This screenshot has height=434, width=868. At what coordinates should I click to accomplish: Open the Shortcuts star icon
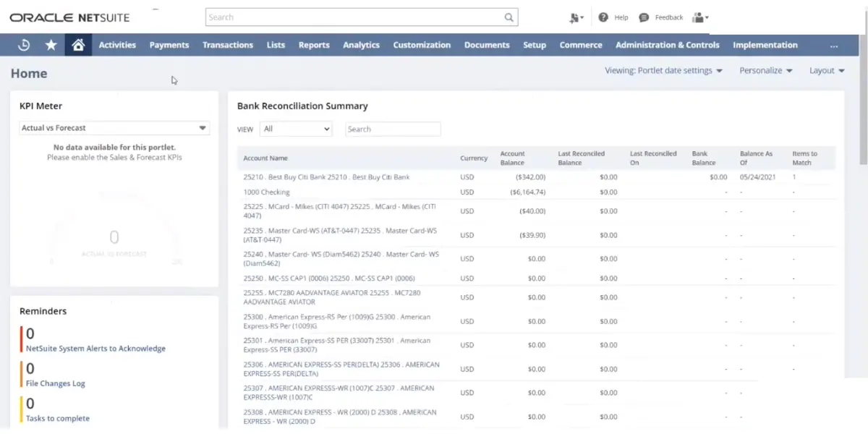coord(51,45)
